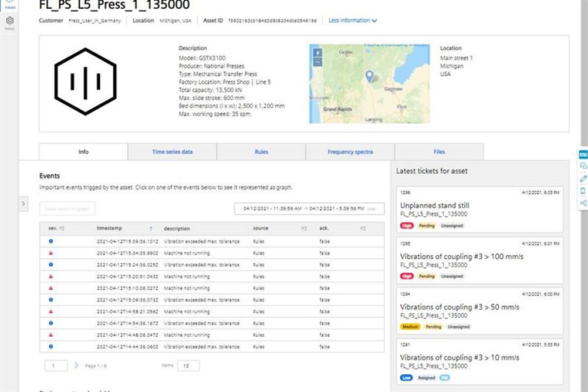This screenshot has width=588, height=392.
Task: Click the warning triangle icon of 14:48:06 event
Action: pyautogui.click(x=51, y=334)
